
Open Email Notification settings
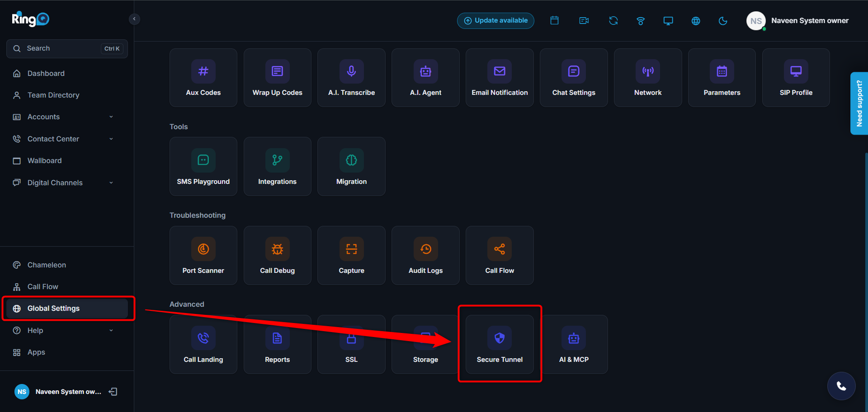(500, 78)
